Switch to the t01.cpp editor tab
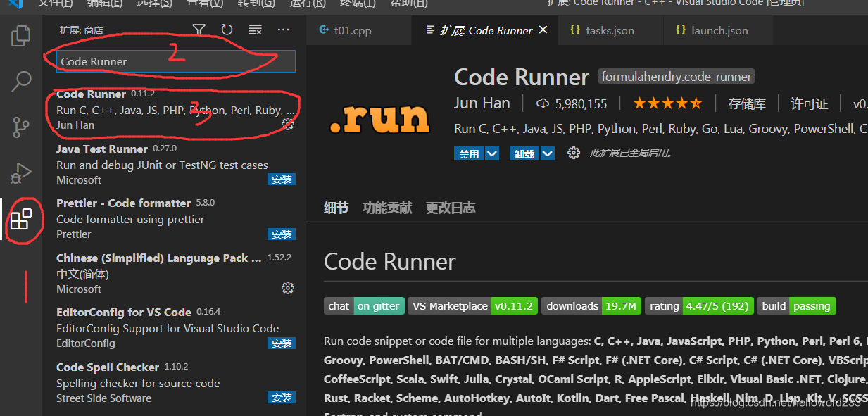Image resolution: width=868 pixels, height=416 pixels. tap(359, 30)
